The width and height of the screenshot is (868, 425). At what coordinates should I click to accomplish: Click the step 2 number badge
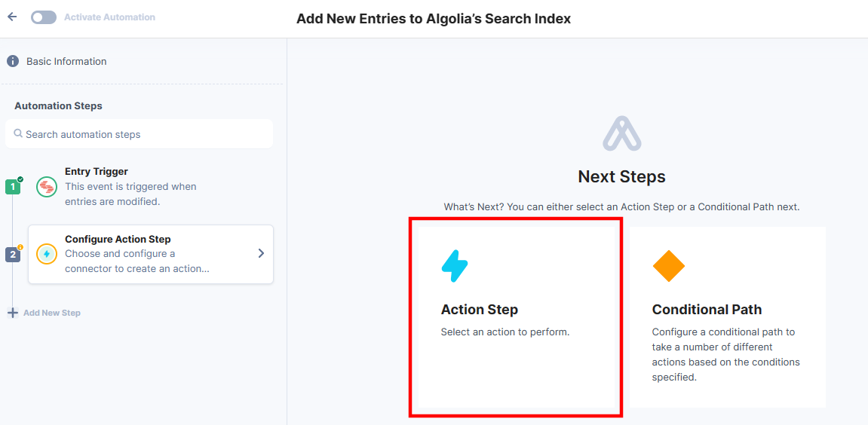pos(13,255)
